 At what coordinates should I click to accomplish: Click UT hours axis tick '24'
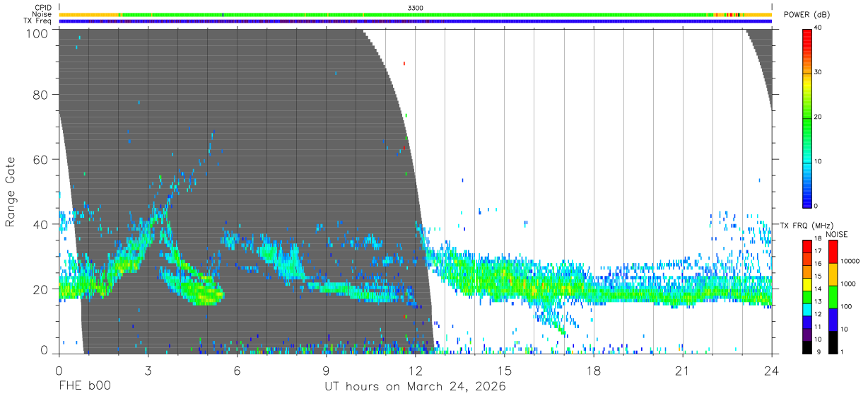(772, 370)
